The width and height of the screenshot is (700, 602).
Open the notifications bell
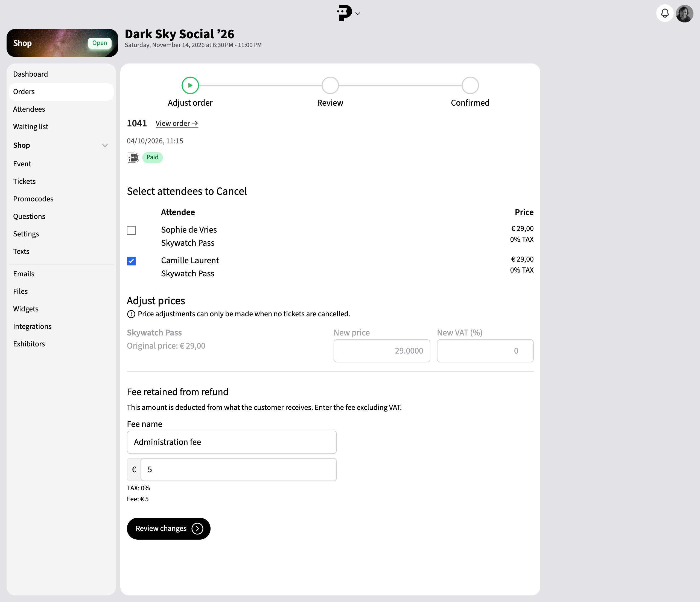(664, 13)
